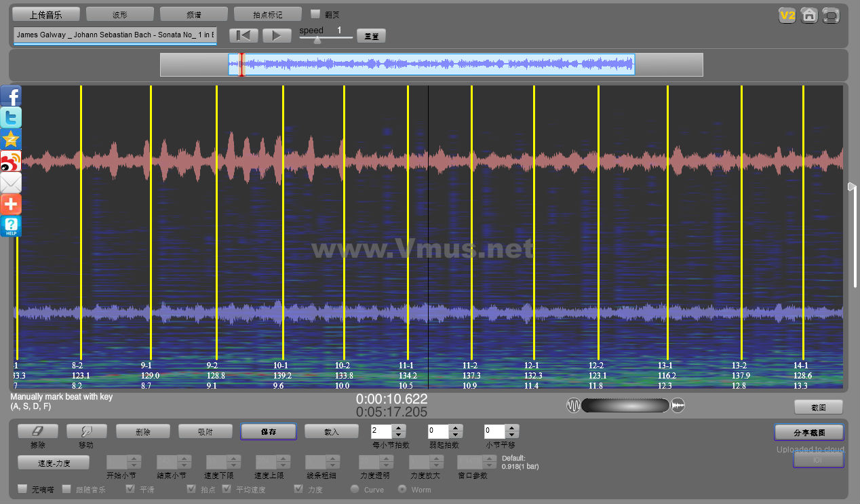Screen dimensions: 860x504
Task: Share via the Twitter icon
Action: tap(11, 117)
